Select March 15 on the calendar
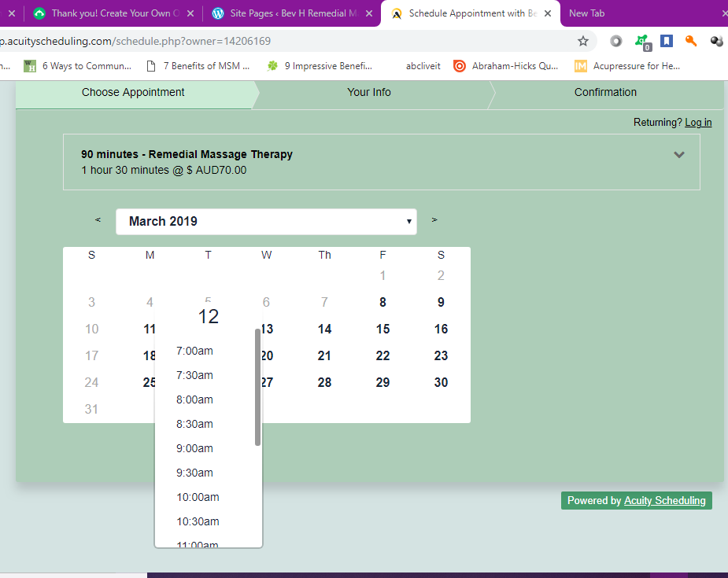728x578 pixels. click(382, 329)
